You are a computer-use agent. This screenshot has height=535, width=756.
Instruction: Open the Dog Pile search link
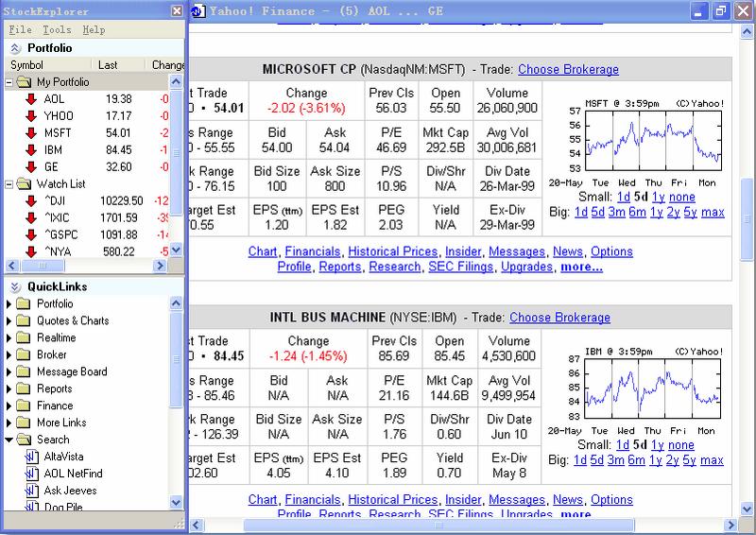coord(63,507)
